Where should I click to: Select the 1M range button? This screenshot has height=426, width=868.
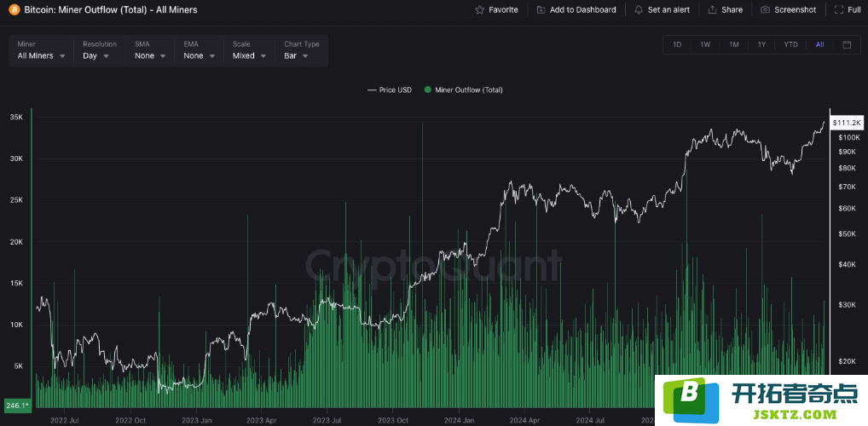pyautogui.click(x=734, y=45)
